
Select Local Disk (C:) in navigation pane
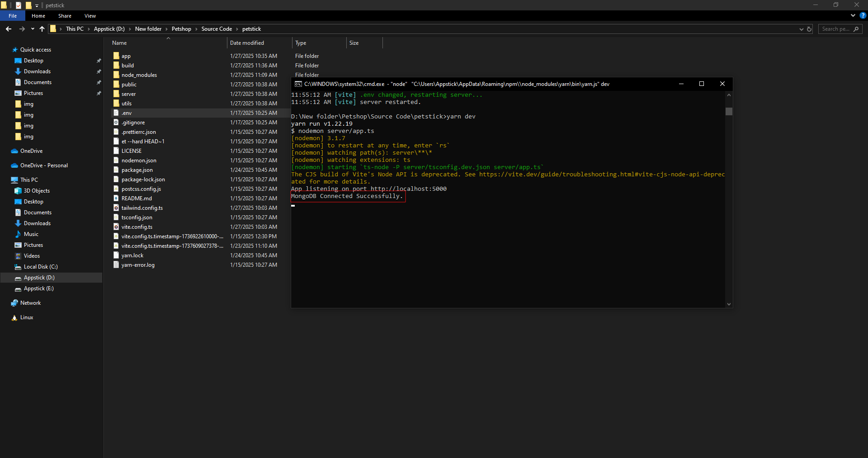(41, 267)
